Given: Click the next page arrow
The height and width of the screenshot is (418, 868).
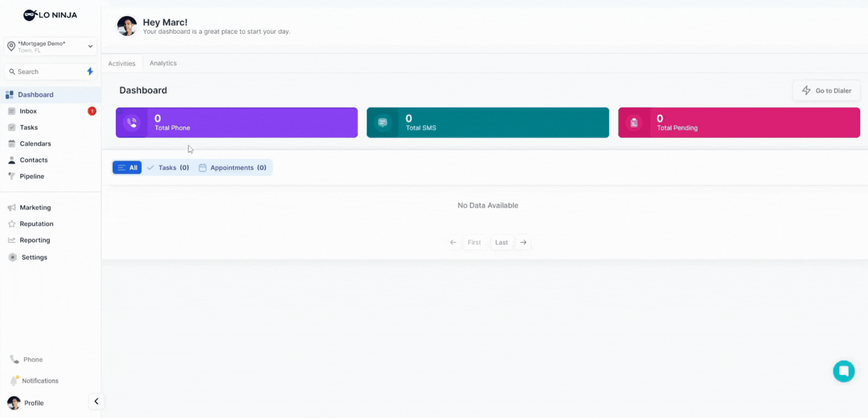Looking at the screenshot, I should (523, 242).
